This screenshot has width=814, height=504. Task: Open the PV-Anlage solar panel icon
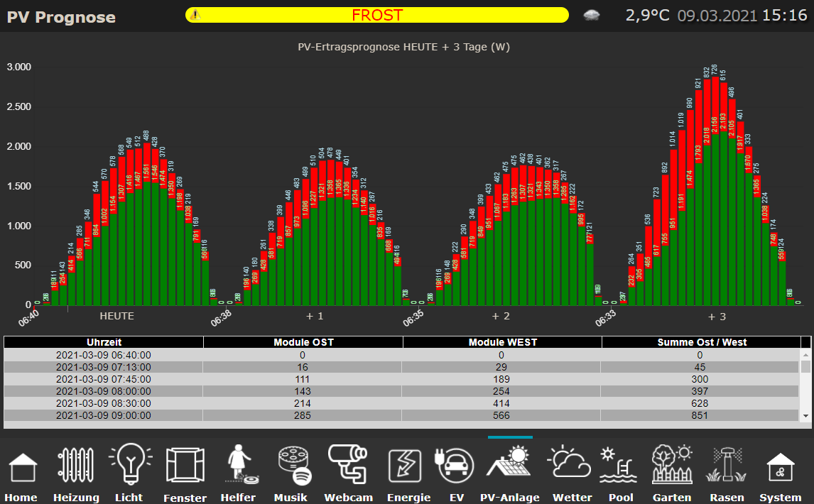(x=509, y=462)
